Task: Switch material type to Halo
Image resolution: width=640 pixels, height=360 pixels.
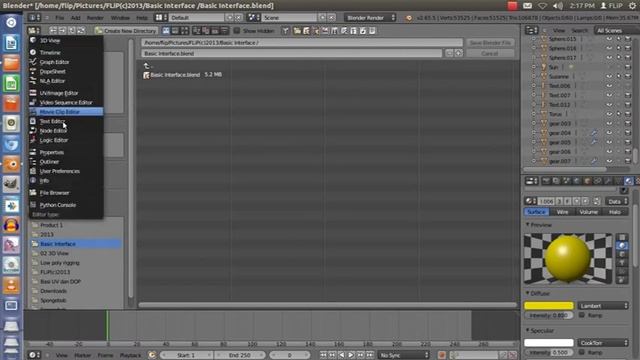Action: click(x=615, y=212)
